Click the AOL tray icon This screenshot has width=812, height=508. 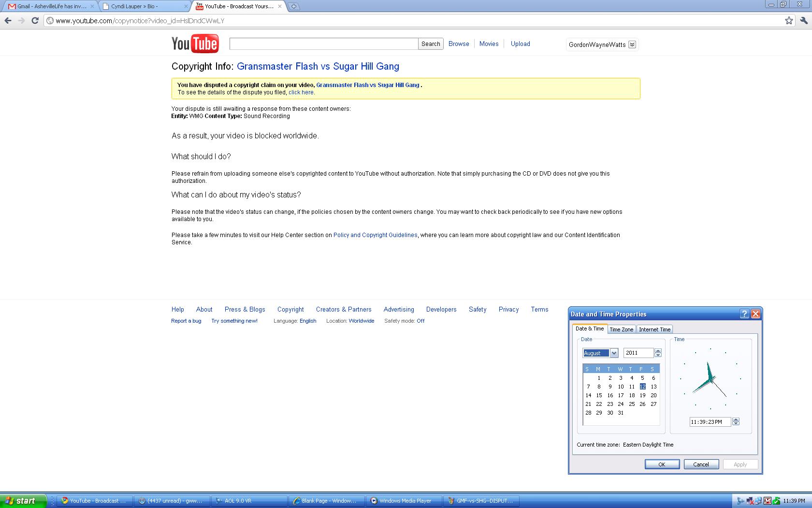741,501
